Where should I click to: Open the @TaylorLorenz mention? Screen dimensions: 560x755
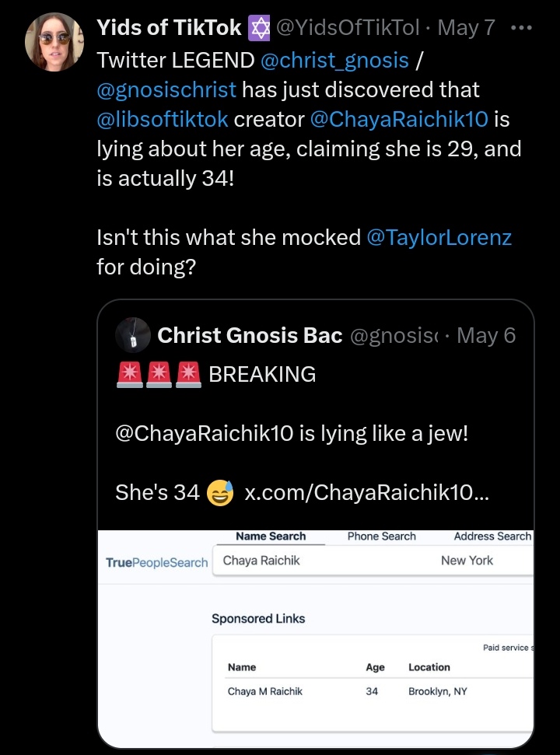(x=439, y=237)
